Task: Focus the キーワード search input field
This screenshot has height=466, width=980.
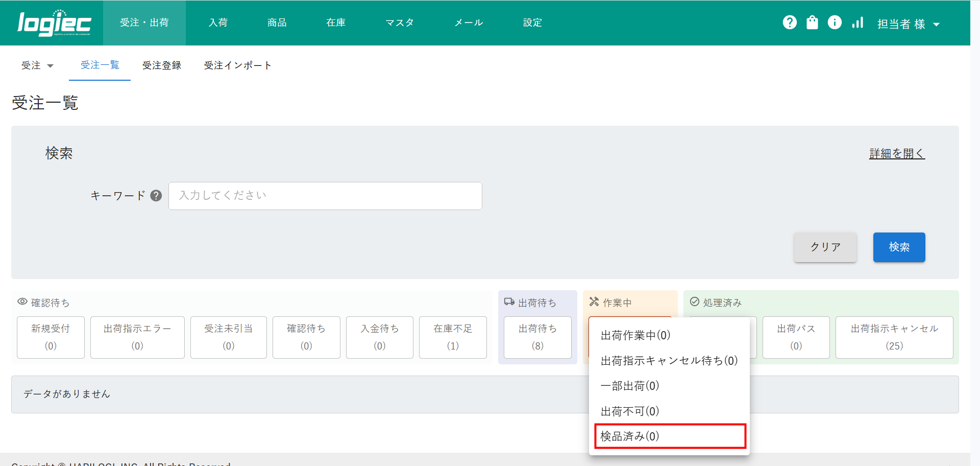Action: tap(325, 196)
